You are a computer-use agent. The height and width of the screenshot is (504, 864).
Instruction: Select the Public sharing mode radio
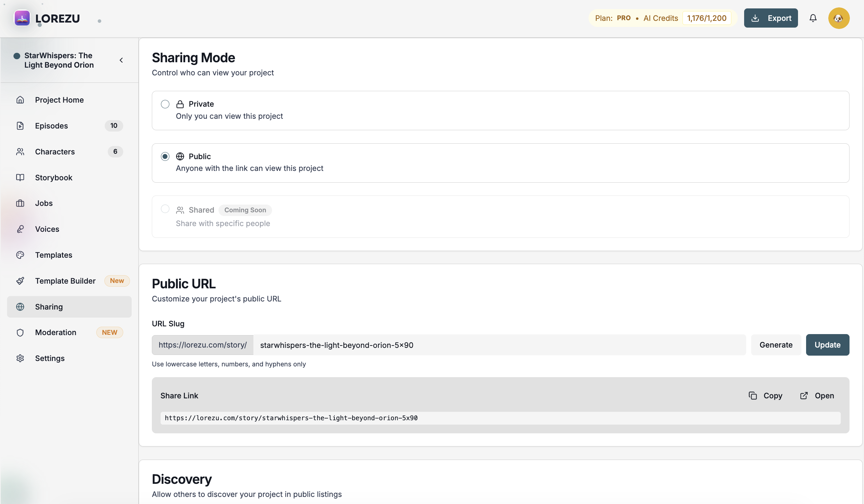coord(165,156)
